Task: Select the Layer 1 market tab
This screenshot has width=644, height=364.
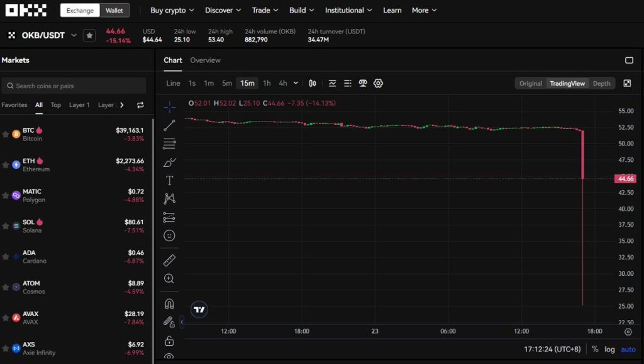Action: pos(79,105)
